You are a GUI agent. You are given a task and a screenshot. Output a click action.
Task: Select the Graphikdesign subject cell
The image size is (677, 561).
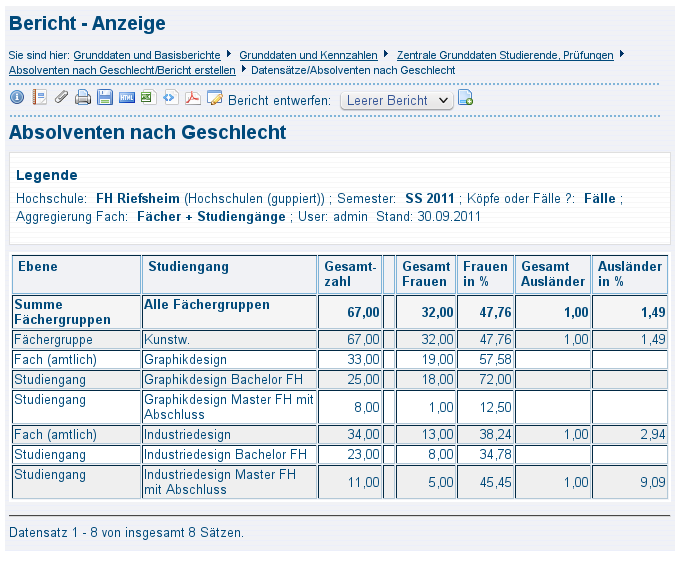(x=229, y=359)
